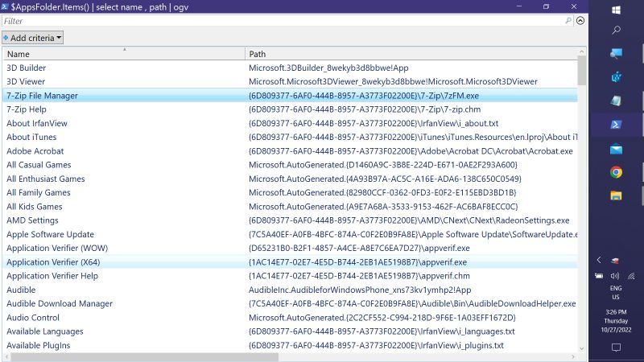Select the Application Verifier (WOW) row
Viewport: 644px width, 362px height.
pyautogui.click(x=290, y=248)
